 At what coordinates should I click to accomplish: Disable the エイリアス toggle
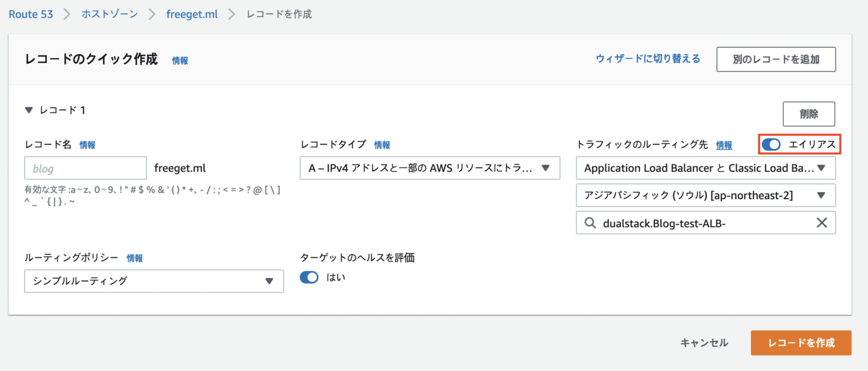point(771,145)
